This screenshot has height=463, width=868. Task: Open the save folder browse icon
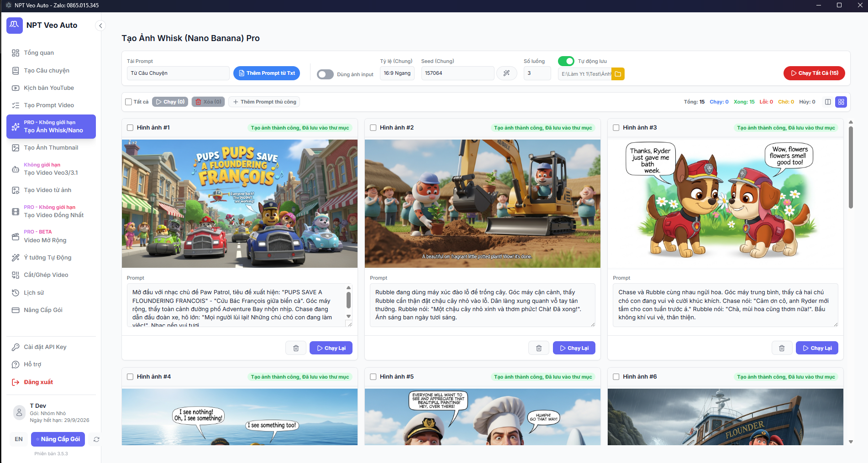point(618,74)
